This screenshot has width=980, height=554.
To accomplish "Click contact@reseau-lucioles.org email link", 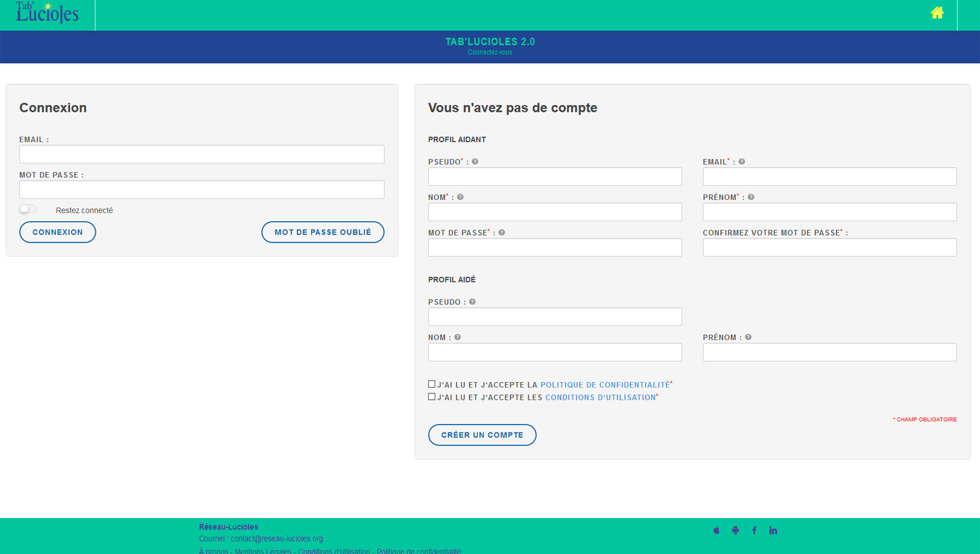I will pos(277,539).
